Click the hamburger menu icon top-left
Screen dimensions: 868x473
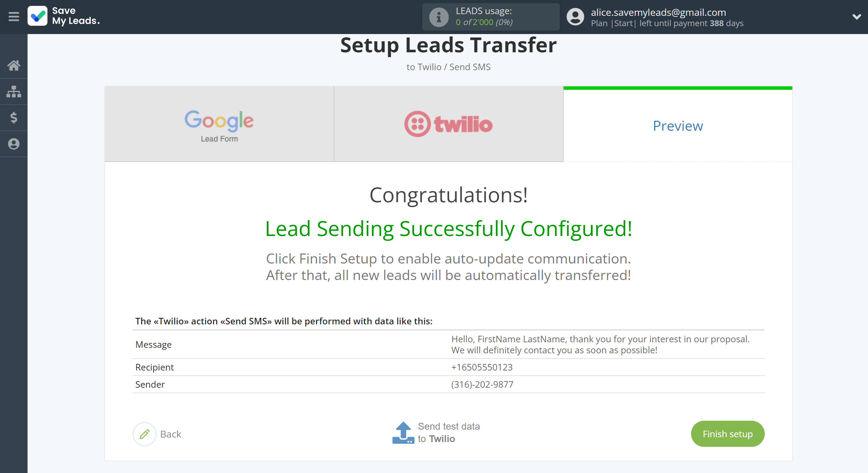[x=14, y=17]
